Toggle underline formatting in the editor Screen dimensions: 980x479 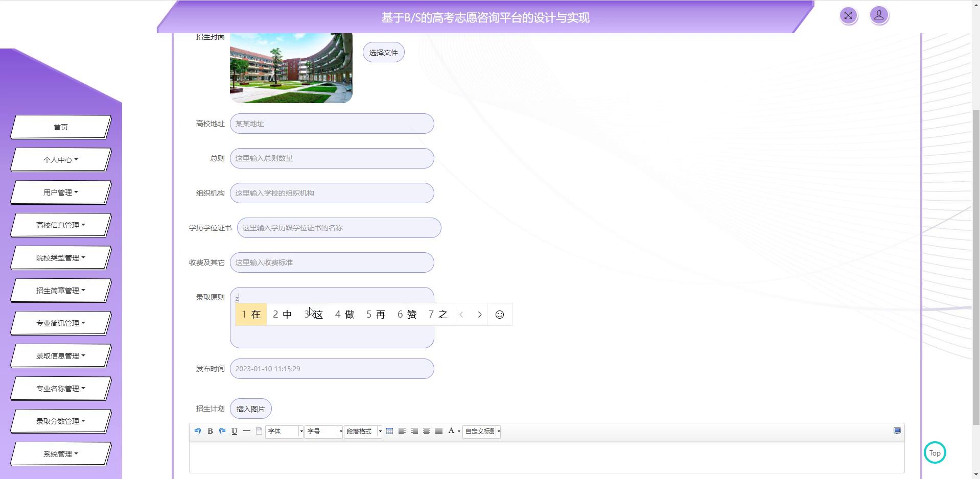(x=235, y=431)
